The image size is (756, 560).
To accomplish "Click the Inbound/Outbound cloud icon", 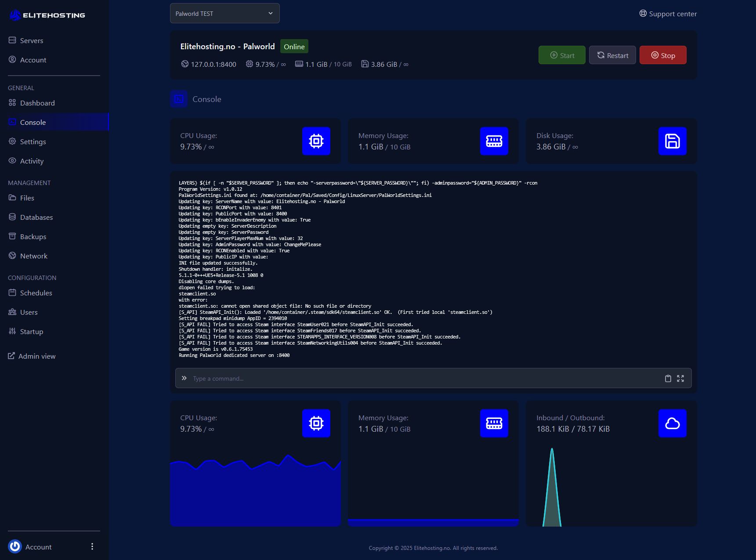I will click(x=673, y=423).
